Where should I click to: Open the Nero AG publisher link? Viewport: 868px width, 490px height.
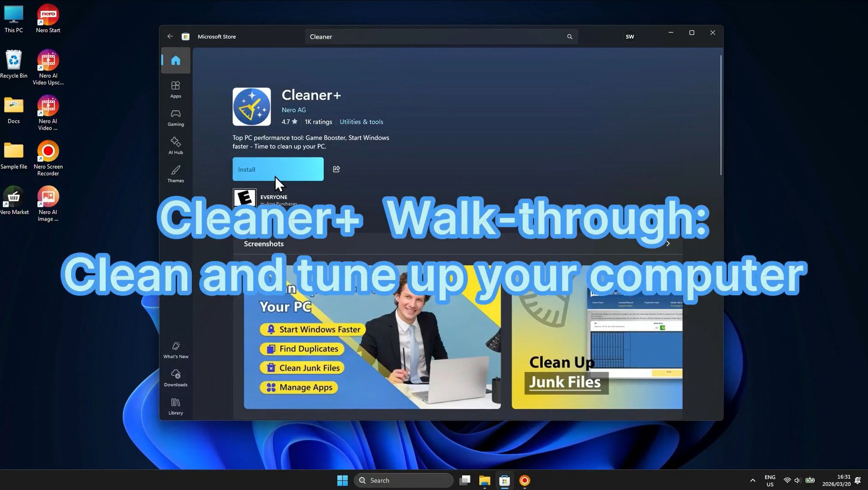(x=293, y=110)
